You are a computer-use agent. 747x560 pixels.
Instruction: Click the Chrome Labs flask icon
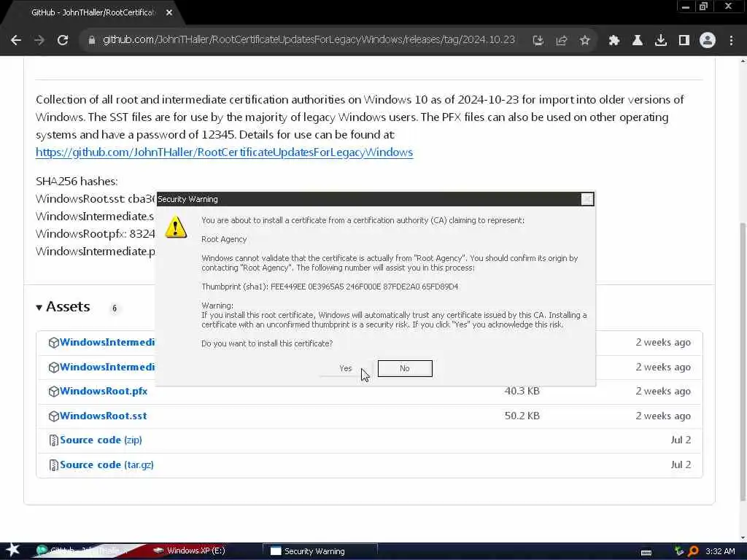tap(638, 41)
